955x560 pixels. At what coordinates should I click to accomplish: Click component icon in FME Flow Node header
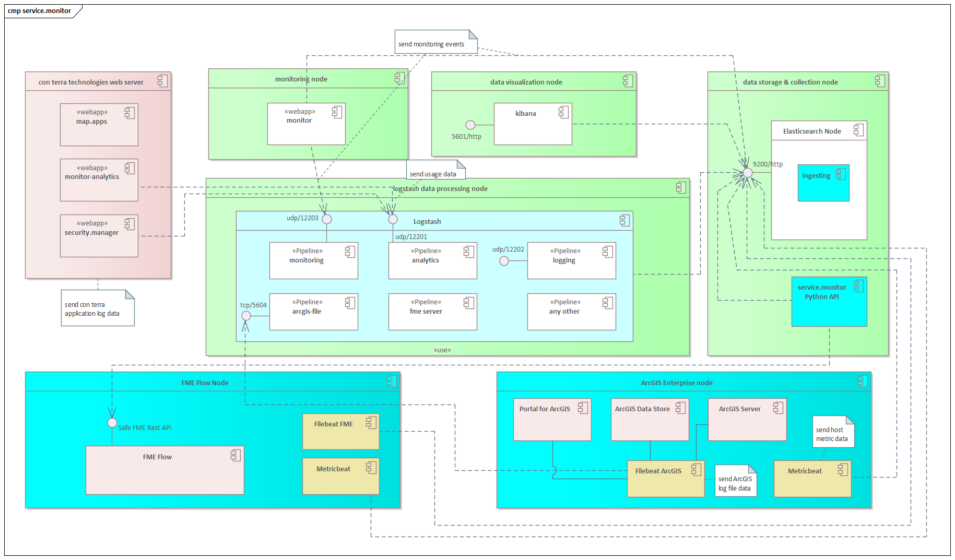pyautogui.click(x=392, y=382)
